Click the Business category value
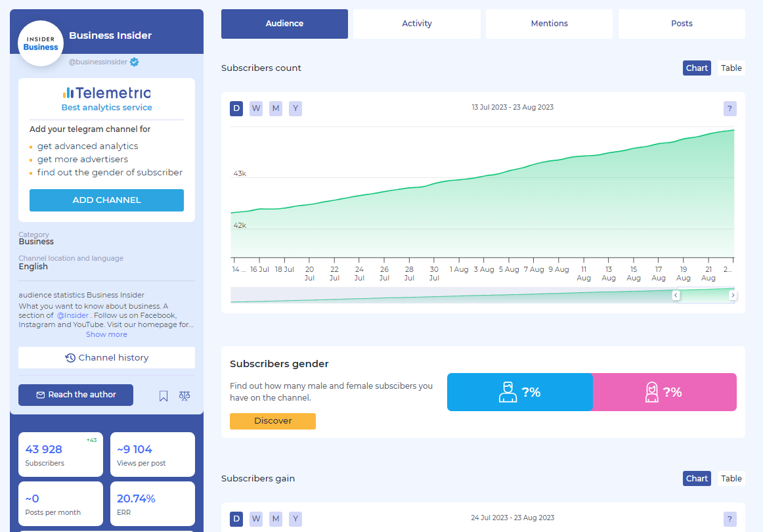Screen dimensions: 763x532 pyautogui.click(x=37, y=242)
